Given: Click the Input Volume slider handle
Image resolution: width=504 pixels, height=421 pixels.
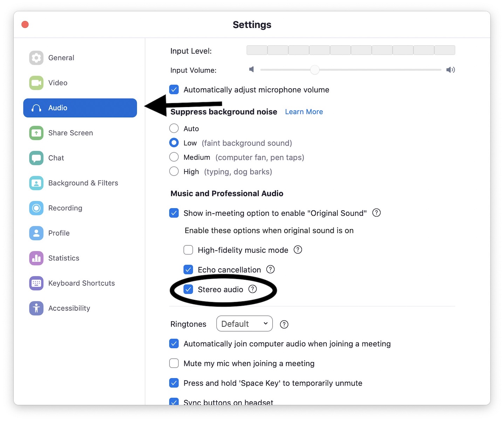Looking at the screenshot, I should (315, 70).
